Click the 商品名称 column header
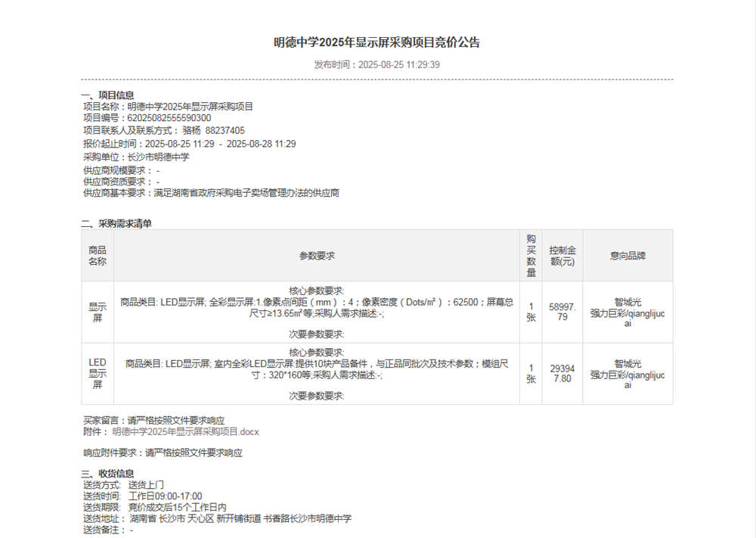 click(98, 256)
